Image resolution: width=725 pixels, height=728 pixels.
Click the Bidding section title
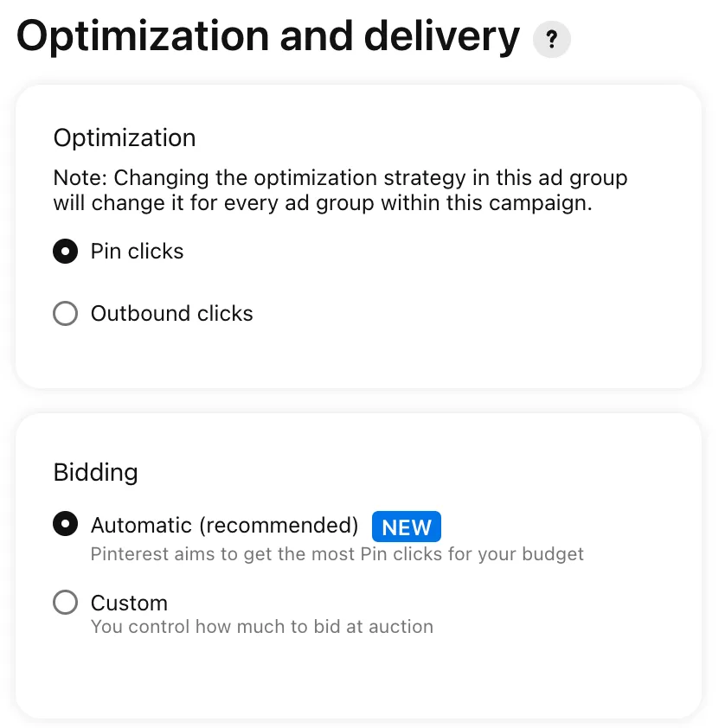click(x=96, y=472)
